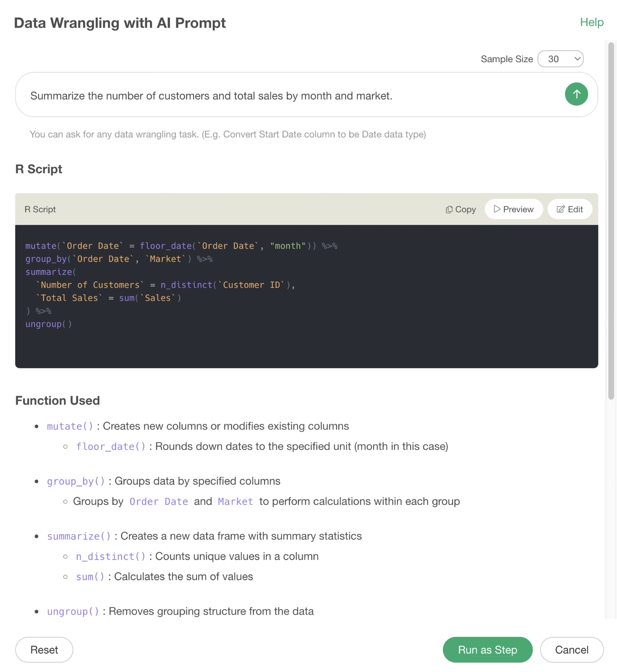
Task: Click the floor_date() function link
Action: [110, 446]
